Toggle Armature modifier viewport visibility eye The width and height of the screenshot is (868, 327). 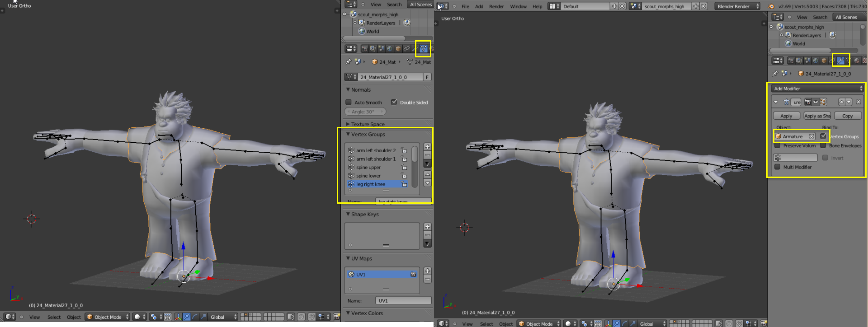(816, 102)
